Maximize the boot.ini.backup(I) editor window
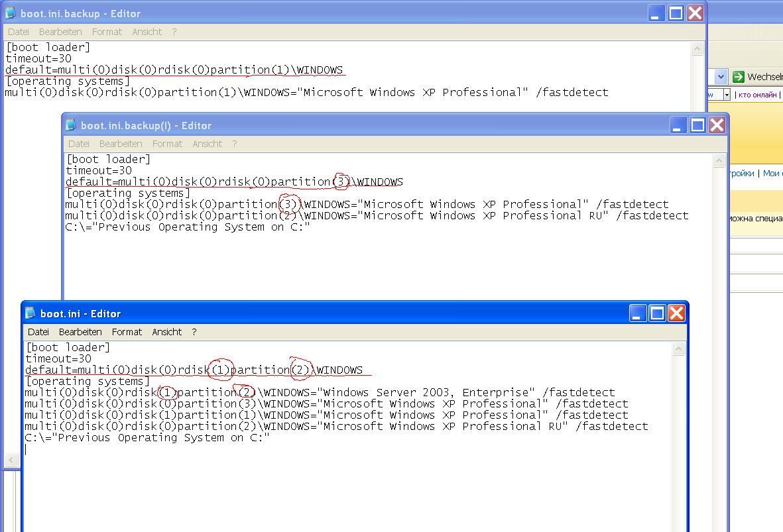Image resolution: width=783 pixels, height=532 pixels. pos(697,125)
